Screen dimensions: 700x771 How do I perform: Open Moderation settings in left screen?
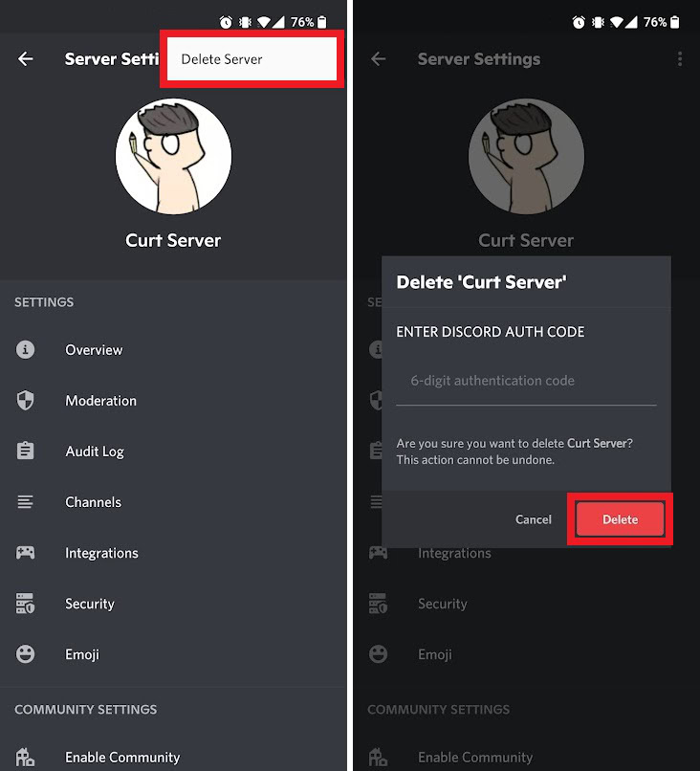(x=173, y=400)
